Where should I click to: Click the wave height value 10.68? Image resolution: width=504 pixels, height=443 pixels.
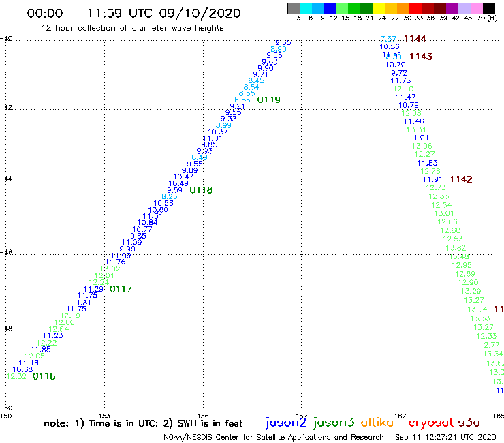(22, 369)
